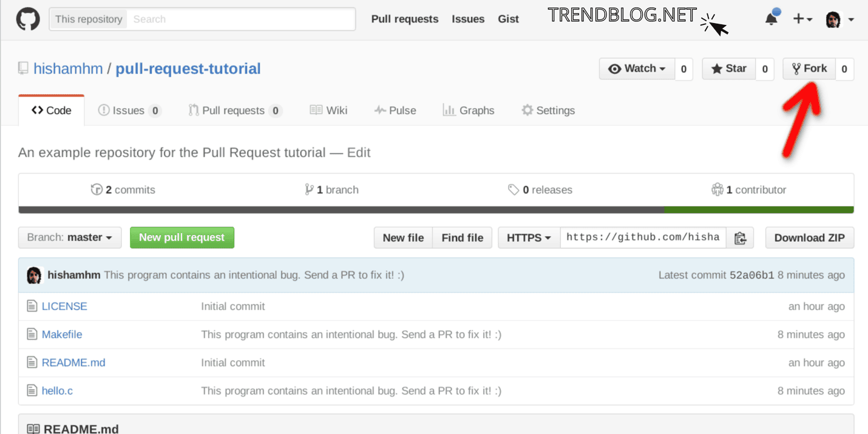Viewport: 868px width, 434px height.
Task: Open repository Settings via the gear icon
Action: tap(527, 110)
